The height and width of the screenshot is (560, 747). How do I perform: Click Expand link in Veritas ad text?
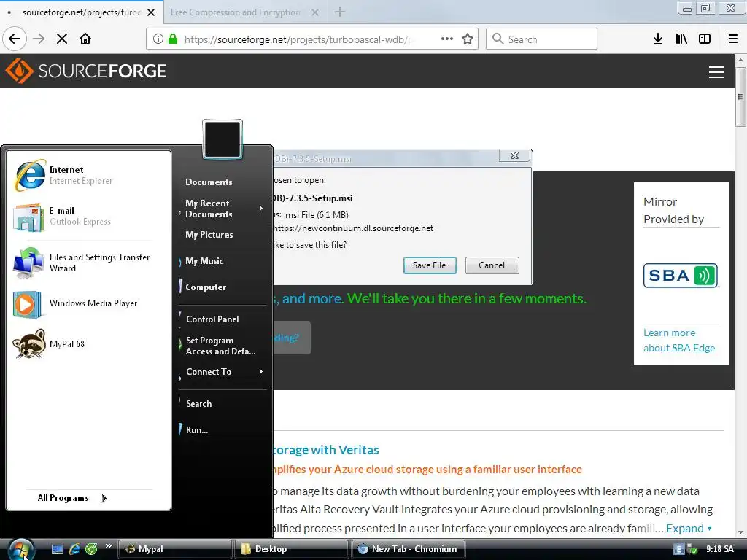689,529
